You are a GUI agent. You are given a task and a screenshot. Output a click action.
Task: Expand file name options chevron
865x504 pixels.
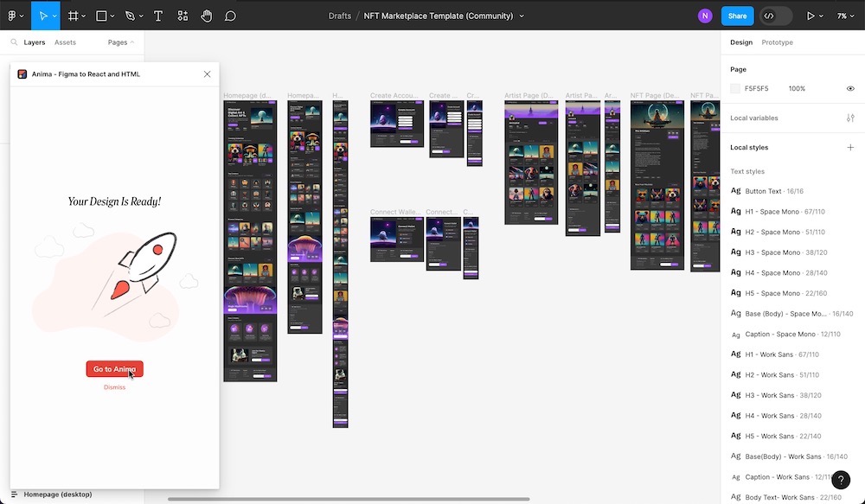tap(522, 16)
